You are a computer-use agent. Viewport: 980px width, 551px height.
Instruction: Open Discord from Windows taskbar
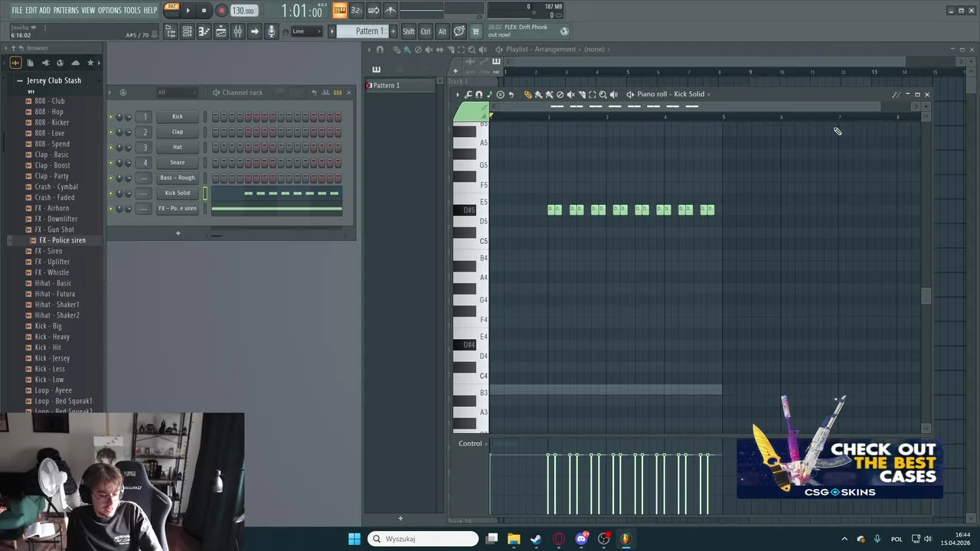(581, 539)
